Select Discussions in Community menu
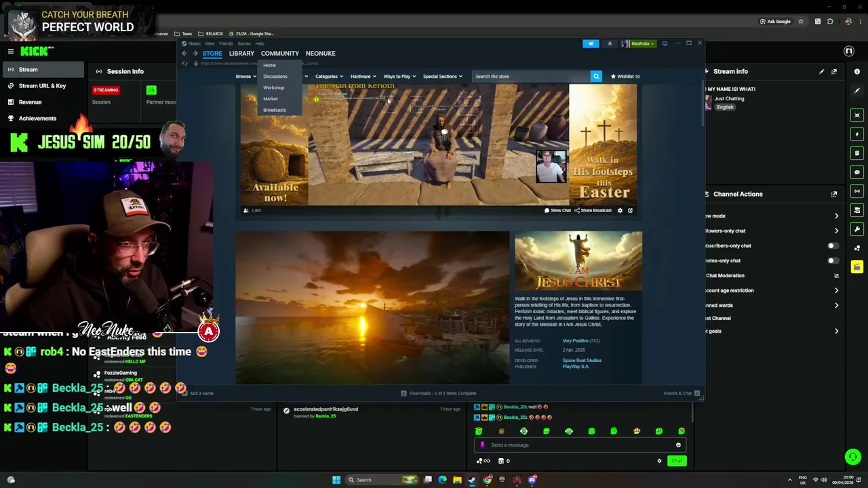The image size is (868, 488). click(275, 77)
